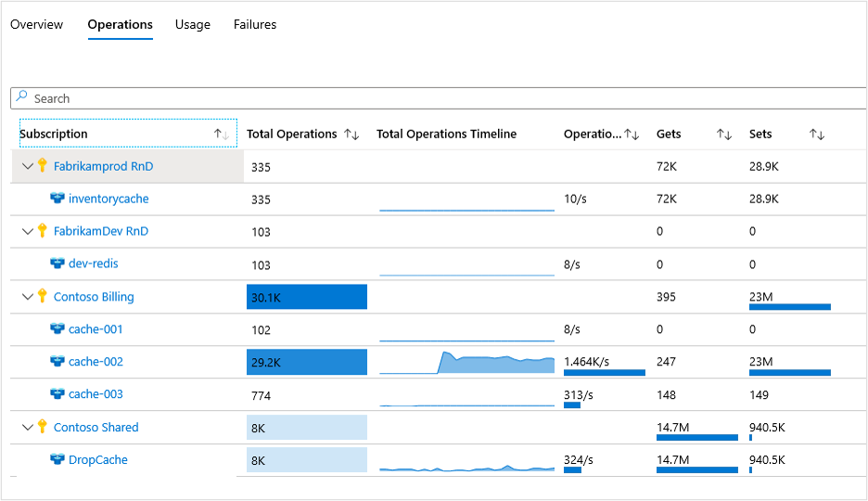
Task: Click the cache icon next to DropCache
Action: tap(57, 460)
